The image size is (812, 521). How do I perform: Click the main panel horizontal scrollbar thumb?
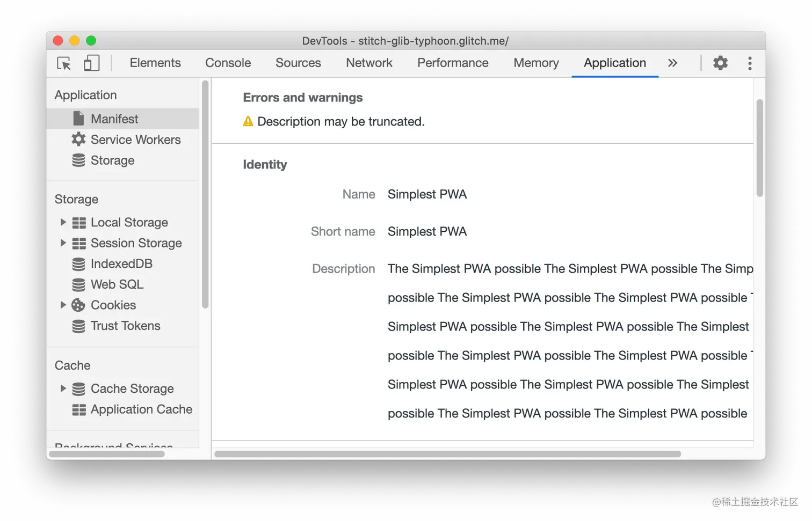click(447, 454)
